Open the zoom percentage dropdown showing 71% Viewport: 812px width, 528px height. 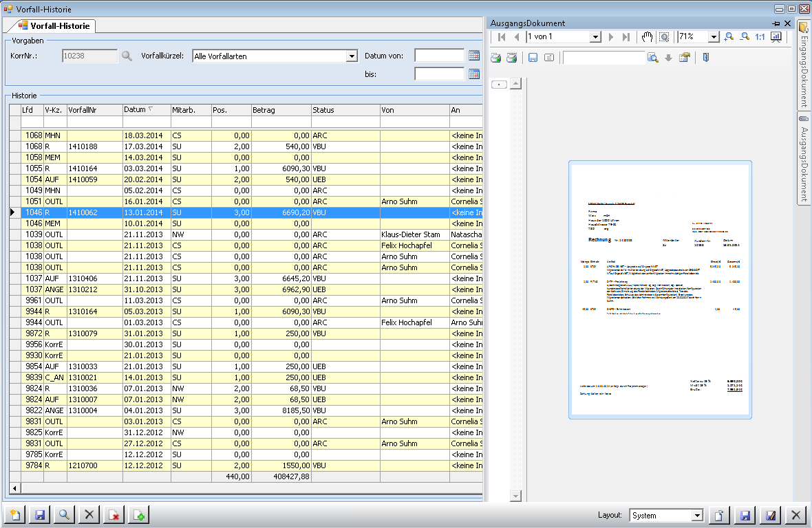[x=714, y=37]
